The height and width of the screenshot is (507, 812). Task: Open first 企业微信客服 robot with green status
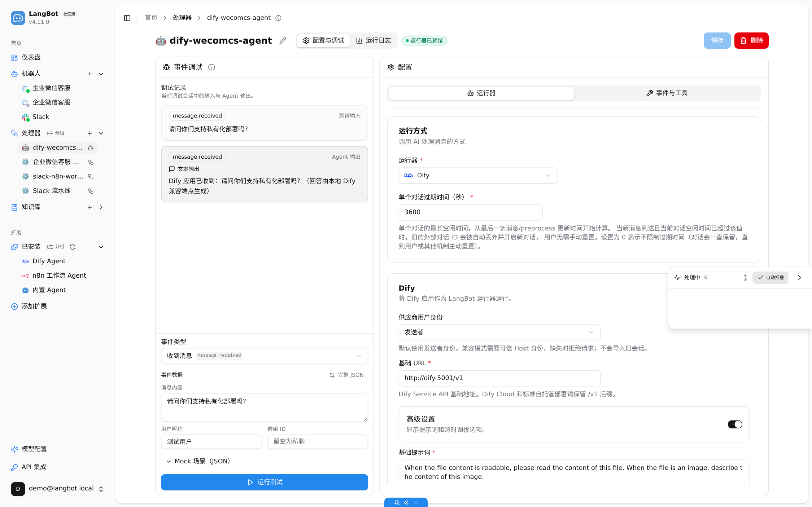point(58,88)
